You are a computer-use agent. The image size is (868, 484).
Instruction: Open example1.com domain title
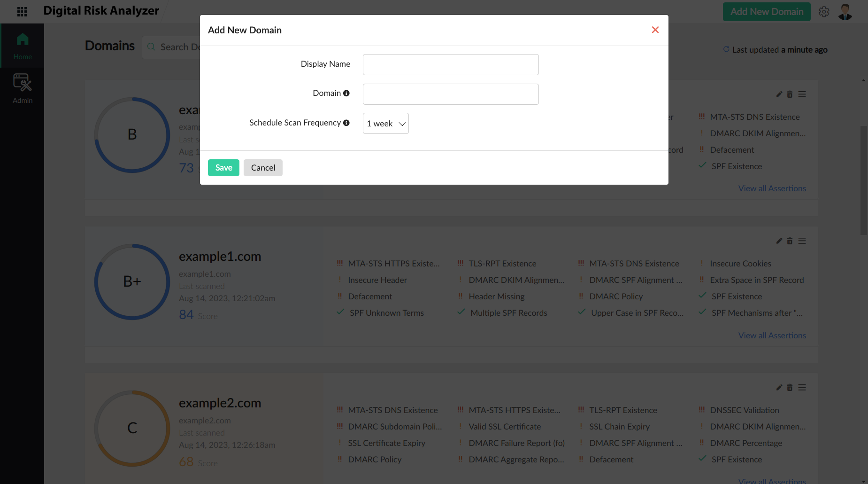pos(220,257)
